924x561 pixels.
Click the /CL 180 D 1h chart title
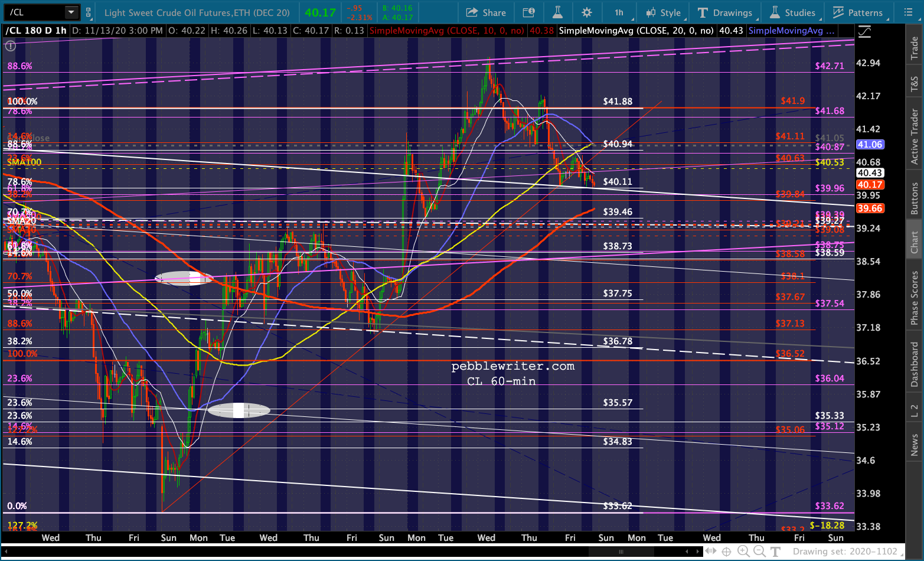pyautogui.click(x=35, y=31)
